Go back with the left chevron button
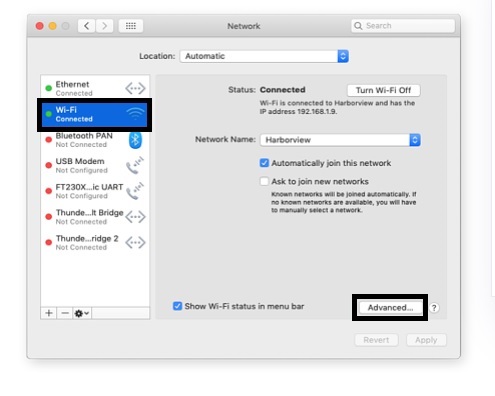The image size is (495, 396). click(x=87, y=26)
